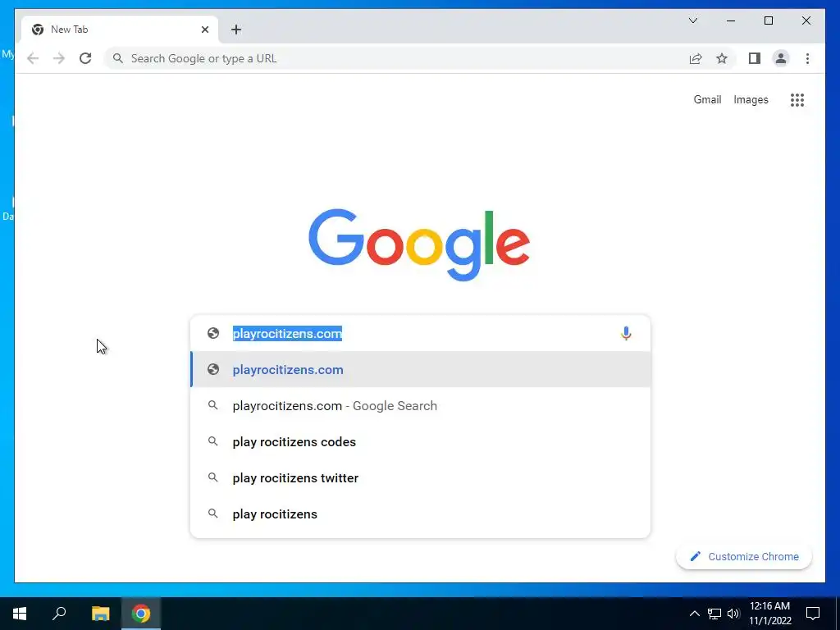The height and width of the screenshot is (630, 840).
Task: Bookmark this tab with the star icon
Action: pyautogui.click(x=722, y=58)
